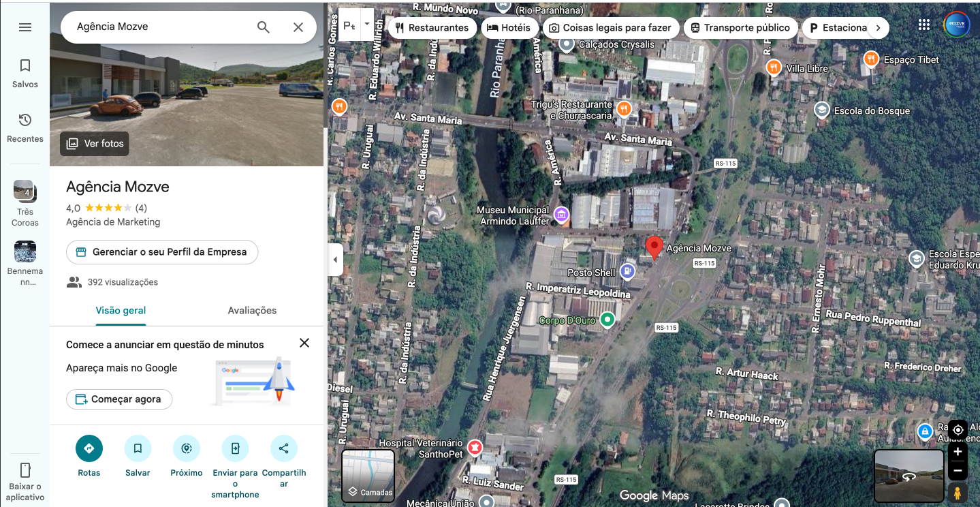The width and height of the screenshot is (980, 507).
Task: Zoom out with minus button
Action: click(x=958, y=470)
